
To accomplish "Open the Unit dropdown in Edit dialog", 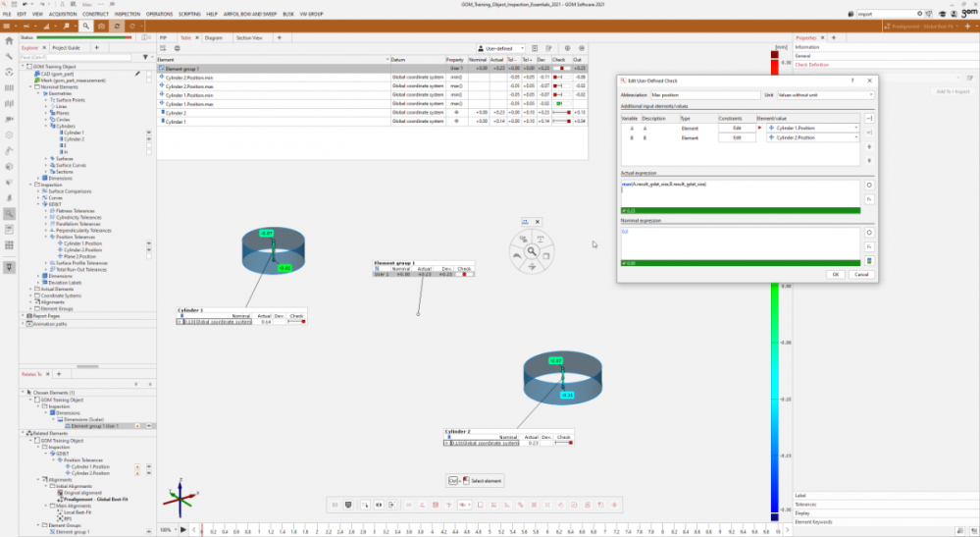I will tap(825, 95).
